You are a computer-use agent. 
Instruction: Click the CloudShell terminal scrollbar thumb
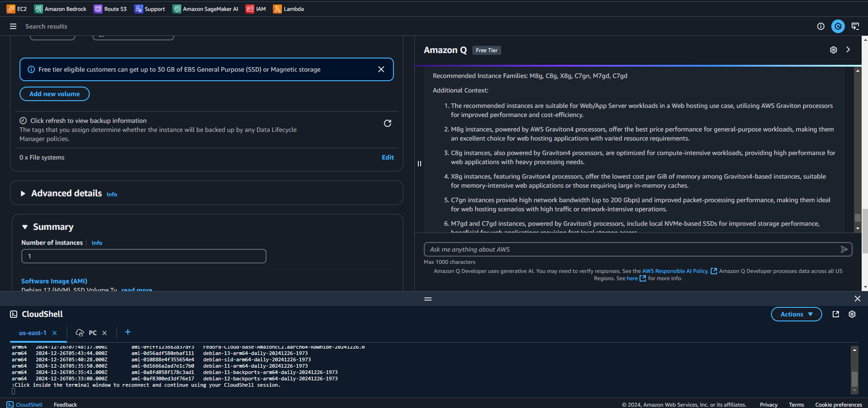point(854,379)
